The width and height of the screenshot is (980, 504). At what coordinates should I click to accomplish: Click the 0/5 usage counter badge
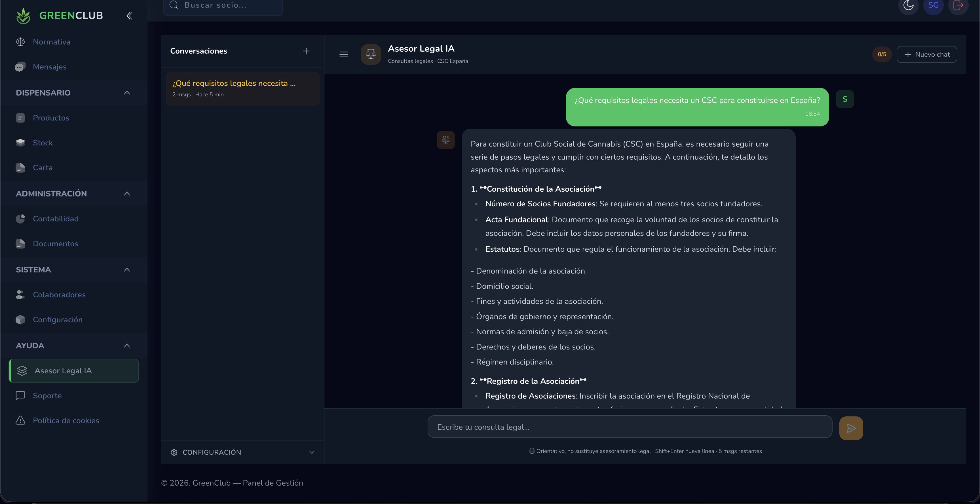[882, 54]
